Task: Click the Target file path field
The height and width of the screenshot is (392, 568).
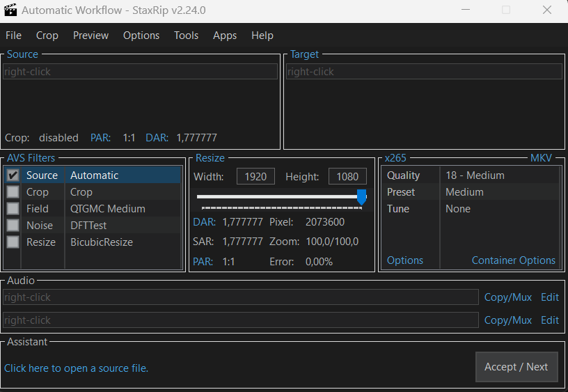Action: click(x=424, y=72)
